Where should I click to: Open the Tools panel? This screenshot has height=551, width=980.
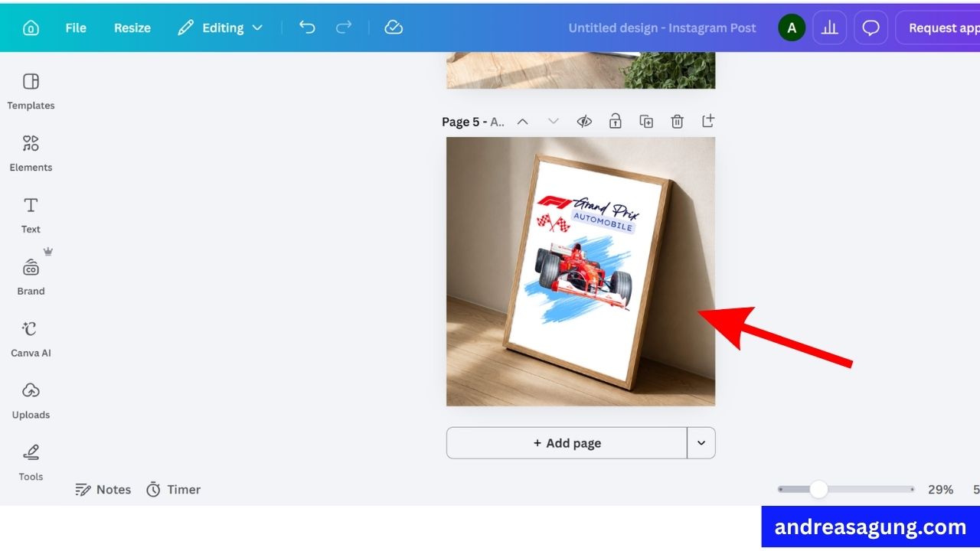(x=31, y=463)
